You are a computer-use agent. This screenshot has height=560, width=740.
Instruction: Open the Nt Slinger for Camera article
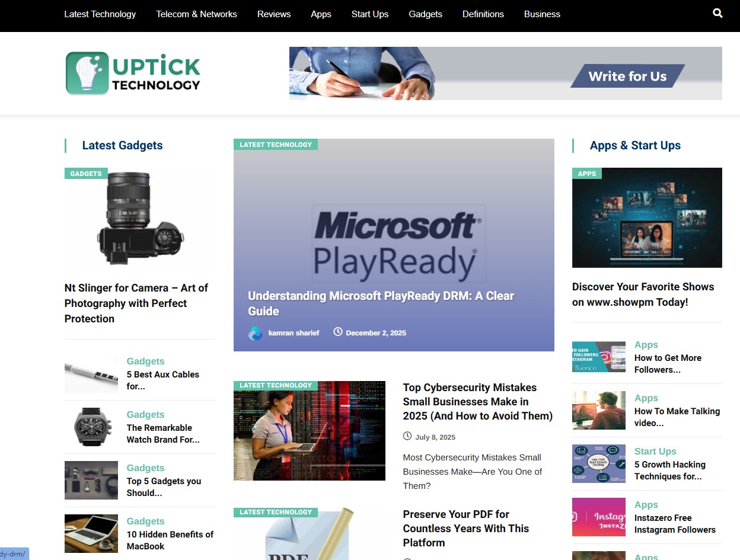click(x=136, y=303)
